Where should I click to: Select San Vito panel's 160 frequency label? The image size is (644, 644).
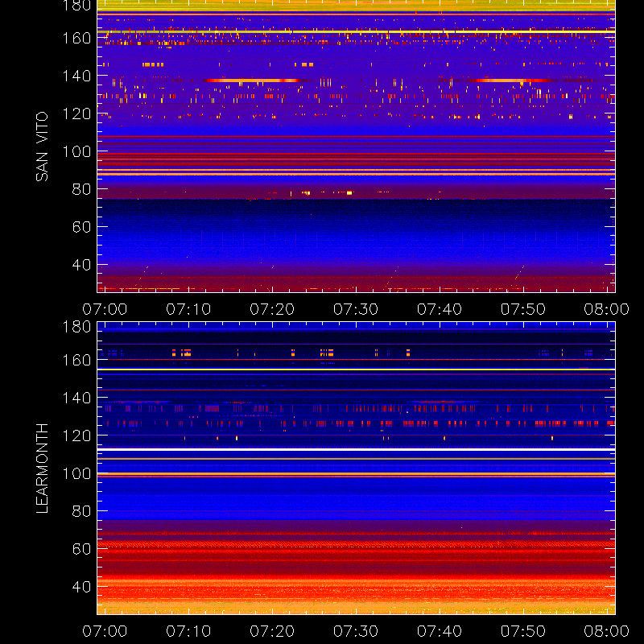tap(76, 38)
